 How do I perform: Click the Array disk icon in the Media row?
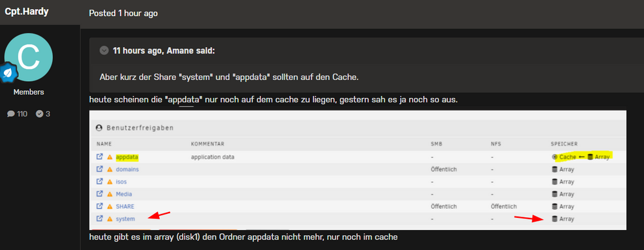(x=554, y=194)
